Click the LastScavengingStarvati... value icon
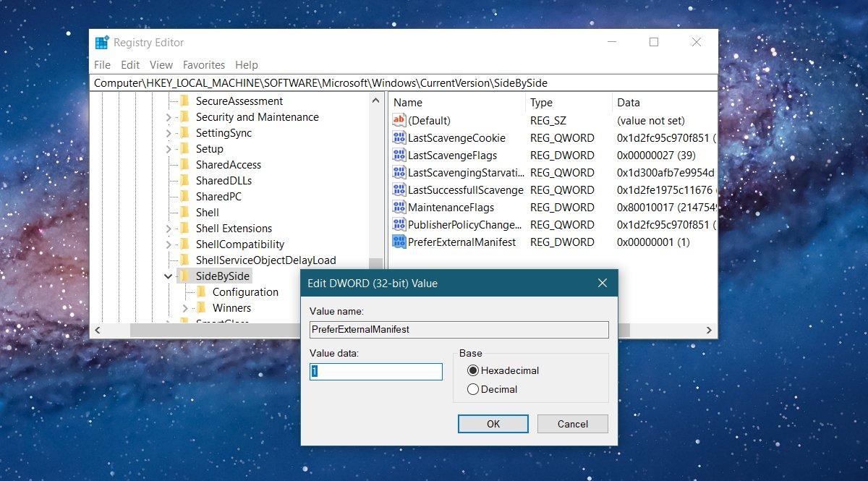Viewport: 868px width, 481px height. (x=399, y=173)
